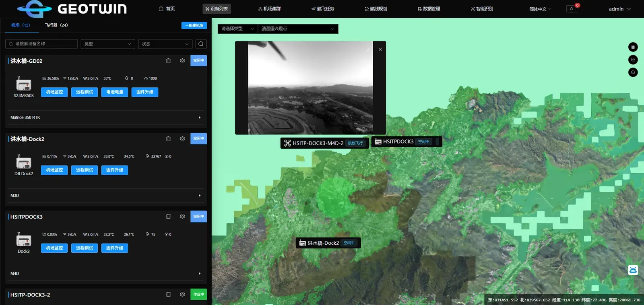Click 固件升级 for HSITPDOCK3
Screen dimensions: 644x305
point(115,248)
